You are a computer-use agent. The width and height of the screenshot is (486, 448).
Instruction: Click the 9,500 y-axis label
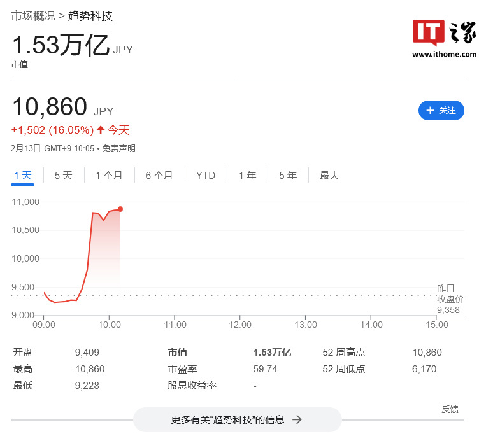point(23,287)
